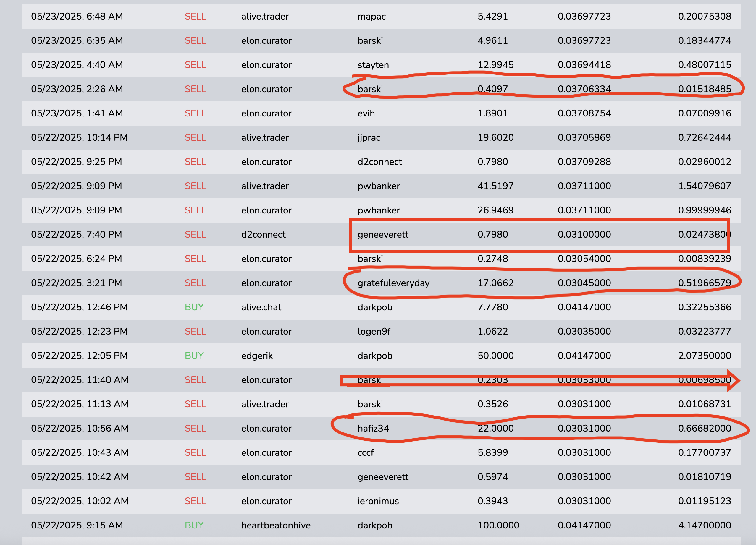
Task: Click total 1.54079607
Action: pyautogui.click(x=704, y=186)
